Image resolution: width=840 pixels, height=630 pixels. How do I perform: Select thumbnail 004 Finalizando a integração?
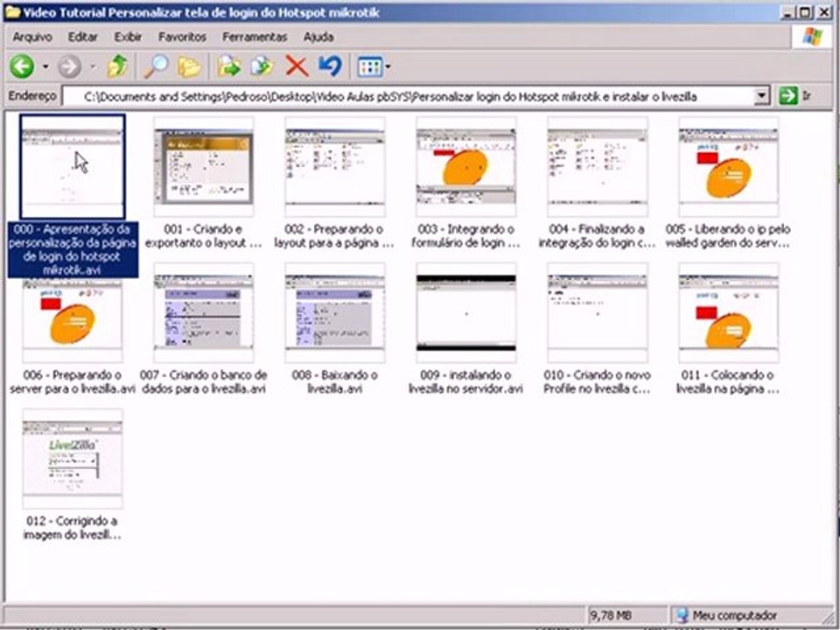coord(598,166)
